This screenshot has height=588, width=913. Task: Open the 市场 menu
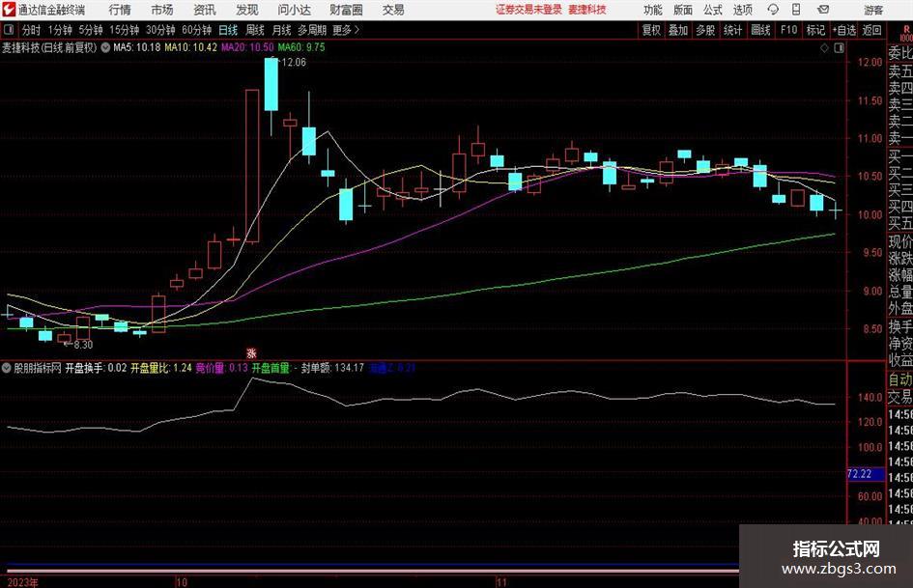(162, 10)
